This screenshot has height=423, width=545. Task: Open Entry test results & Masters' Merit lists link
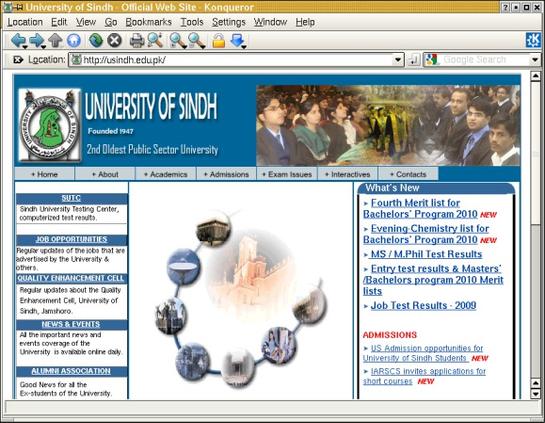433,280
